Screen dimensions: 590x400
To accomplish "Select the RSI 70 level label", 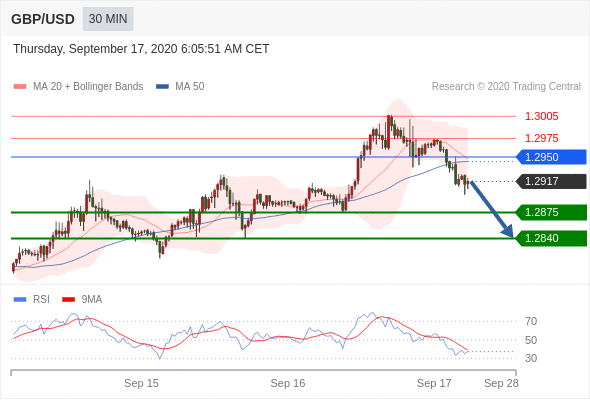I will click(x=531, y=321).
